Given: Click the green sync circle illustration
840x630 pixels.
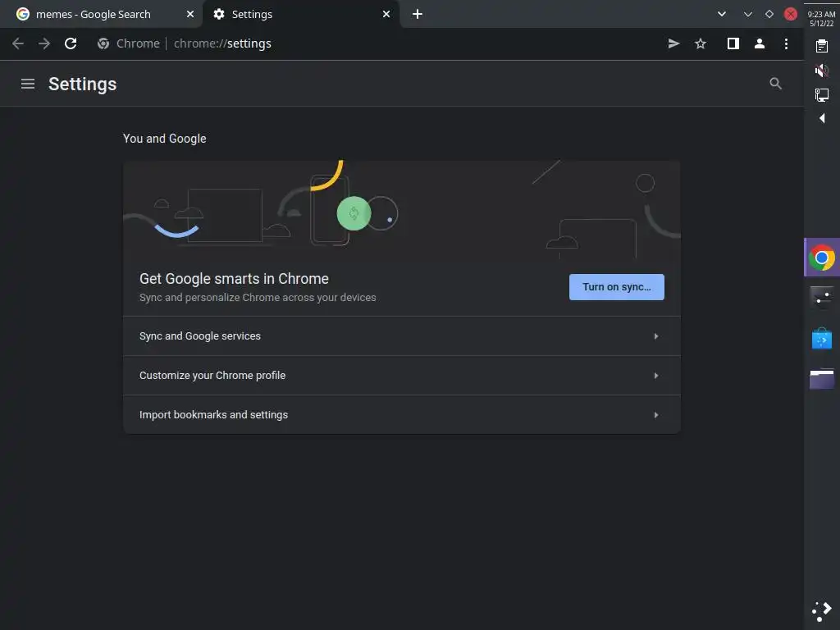Looking at the screenshot, I should (x=354, y=213).
